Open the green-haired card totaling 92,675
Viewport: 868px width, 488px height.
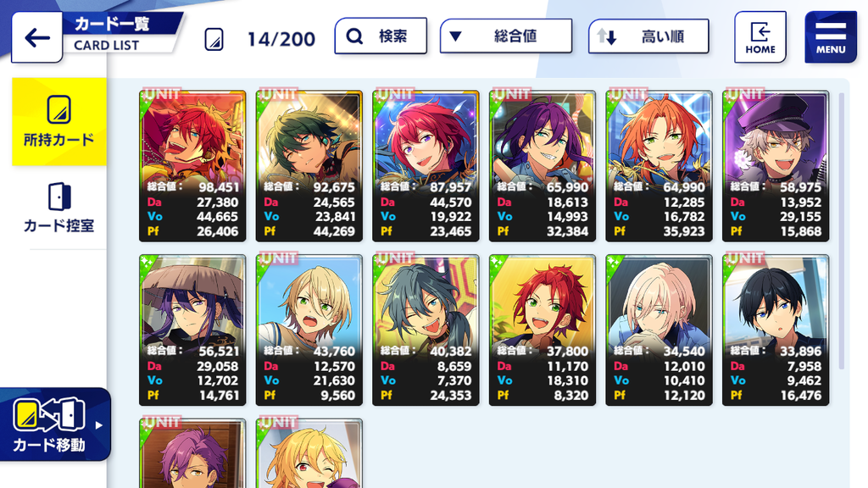click(x=309, y=166)
